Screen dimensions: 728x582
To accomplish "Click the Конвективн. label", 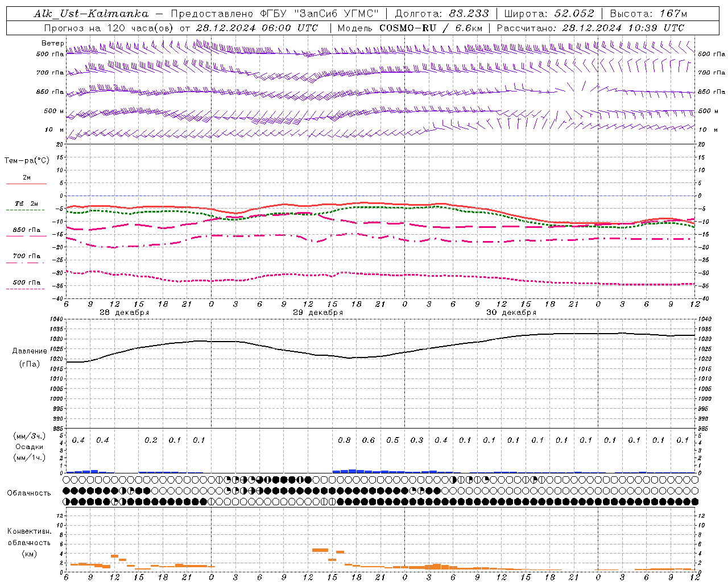I will point(29,531).
